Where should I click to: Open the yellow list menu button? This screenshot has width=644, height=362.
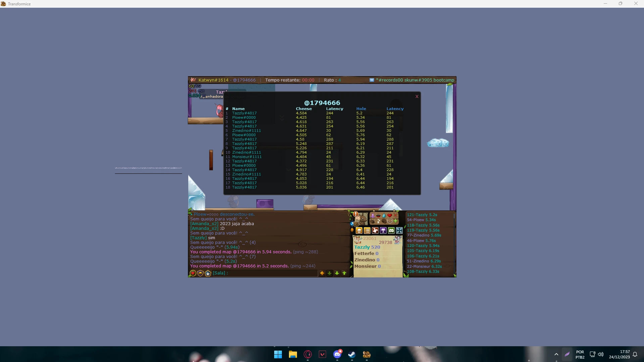click(367, 230)
